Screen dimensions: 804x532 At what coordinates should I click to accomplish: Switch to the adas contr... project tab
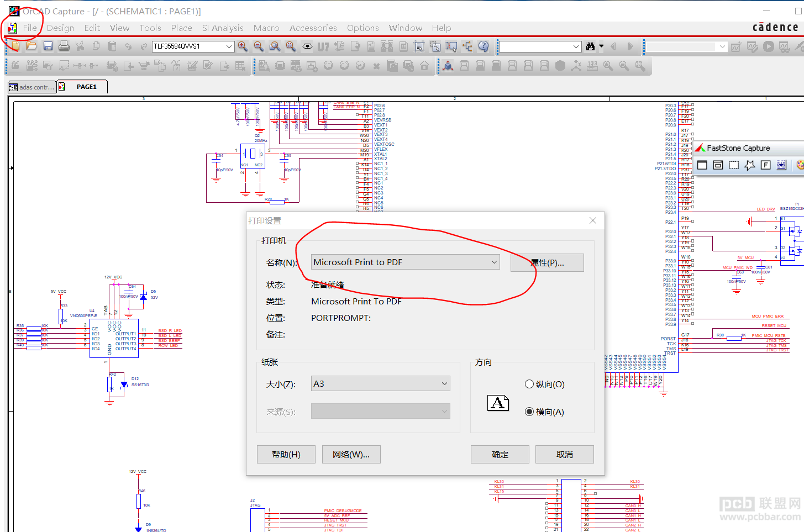pyautogui.click(x=32, y=87)
